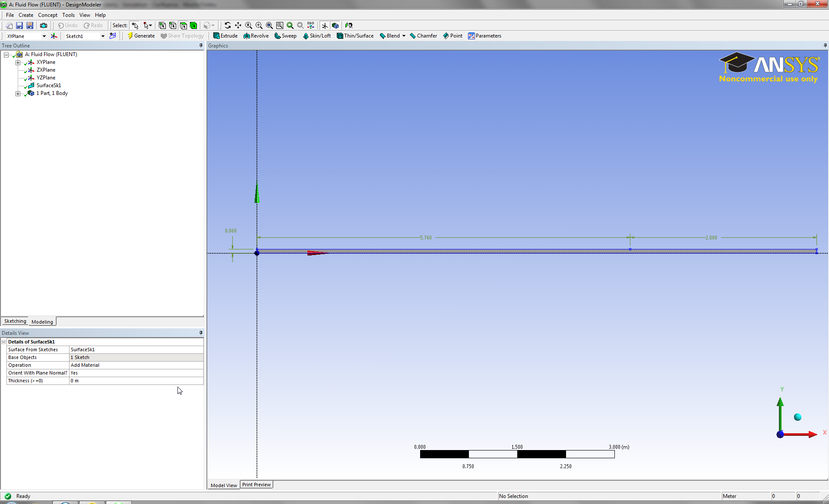Collapse the A: Fluid Flow (FLUENT) tree node
Image resolution: width=829 pixels, height=504 pixels.
coord(6,55)
